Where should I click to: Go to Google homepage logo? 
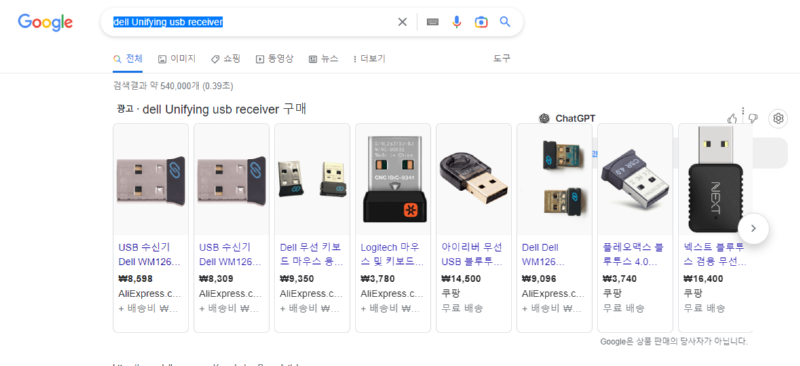pyautogui.click(x=45, y=22)
